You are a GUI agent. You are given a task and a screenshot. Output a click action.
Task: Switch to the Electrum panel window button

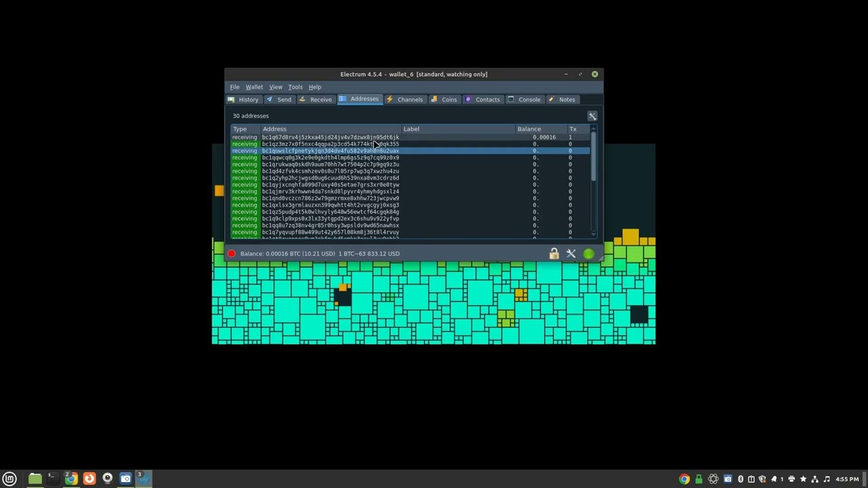tap(143, 479)
